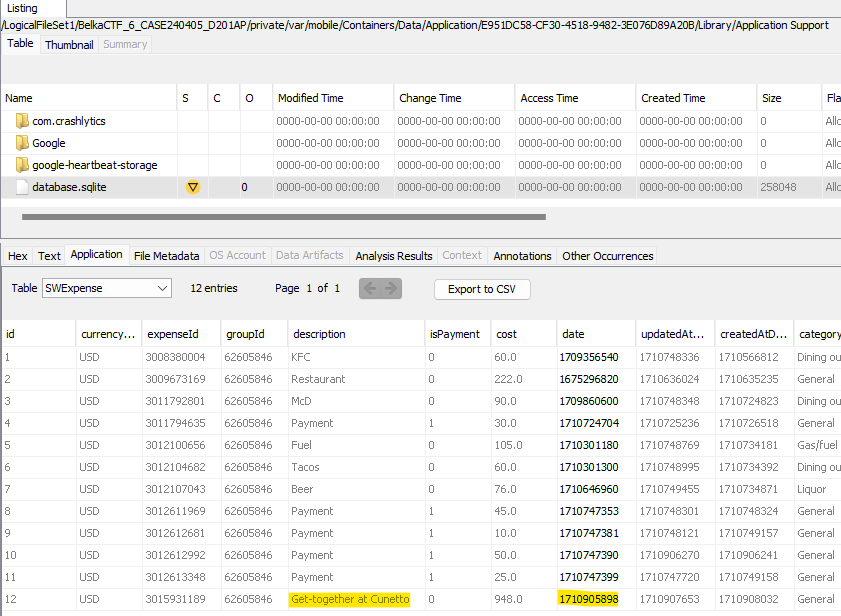Select the updatedAt cell 1710907653
Screen dimensions: 841x616
[x=675, y=599]
